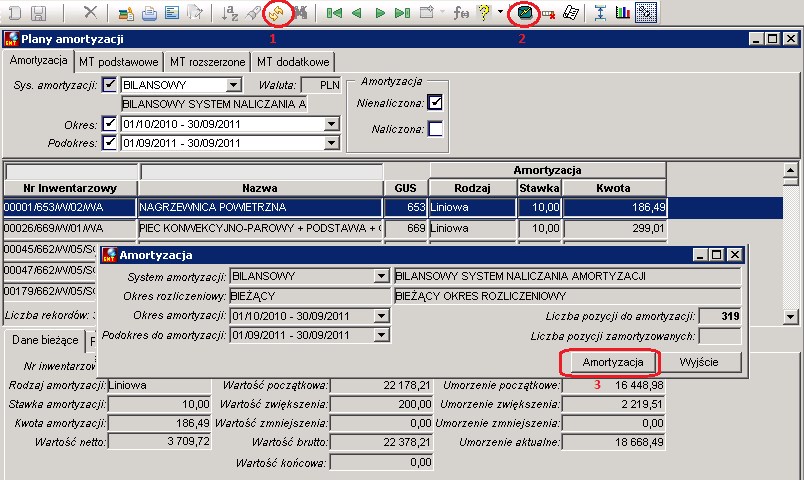Open the small arrow beside help icon
Viewport: 804px width, 480px height.
[500, 12]
